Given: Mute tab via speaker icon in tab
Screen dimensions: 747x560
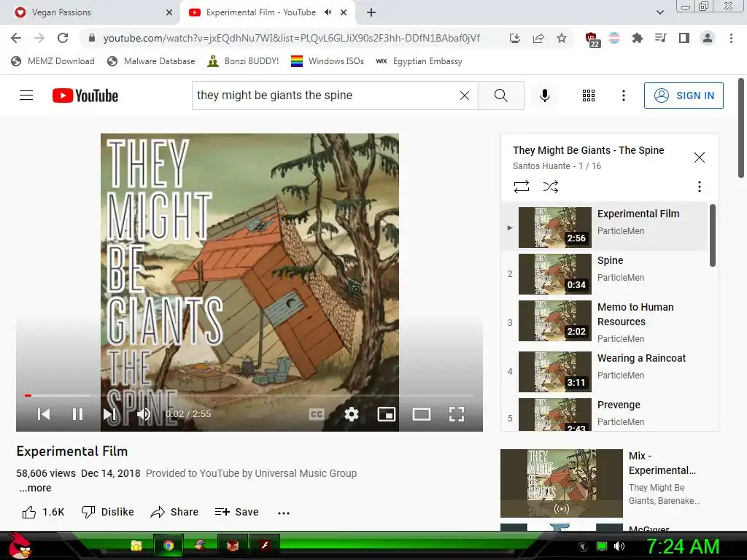Looking at the screenshot, I should point(328,12).
